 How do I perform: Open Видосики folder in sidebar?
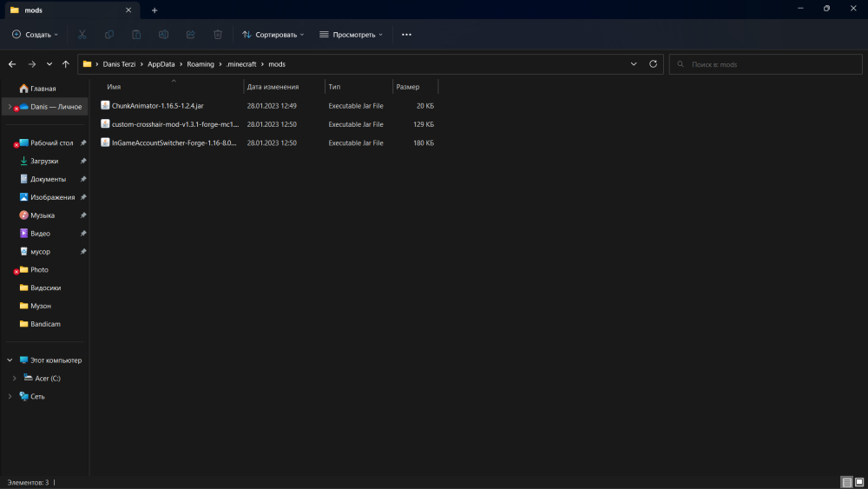click(45, 288)
